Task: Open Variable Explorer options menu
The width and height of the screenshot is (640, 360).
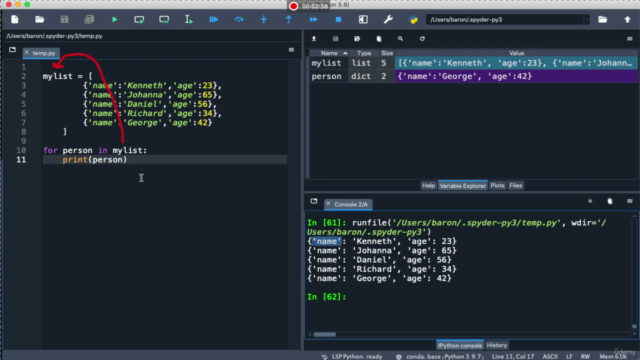Action: click(x=630, y=39)
